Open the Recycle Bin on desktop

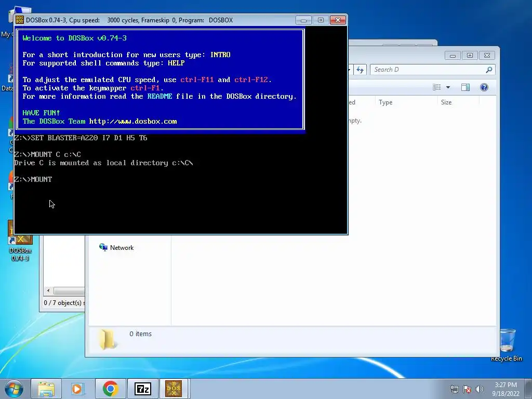point(507,345)
